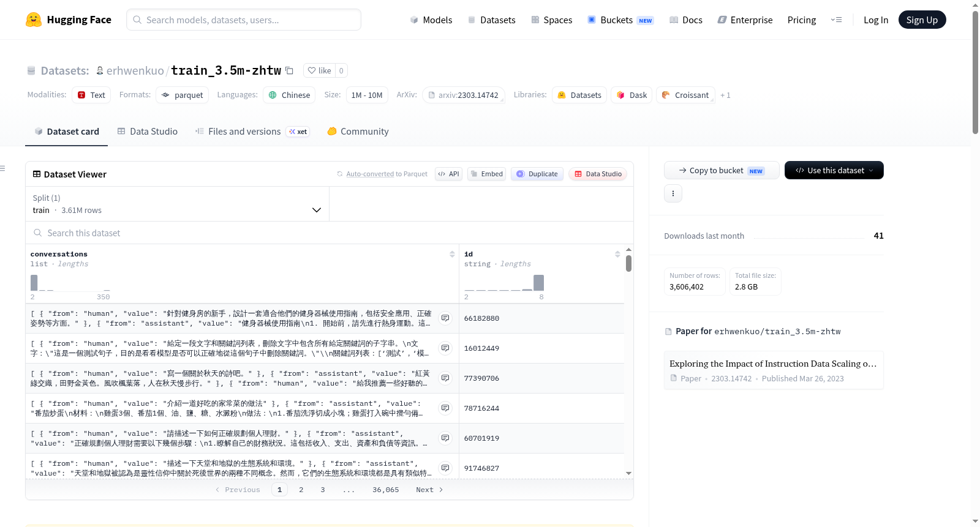This screenshot has height=527, width=980.
Task: Switch to the Data Studio tab
Action: click(x=148, y=132)
